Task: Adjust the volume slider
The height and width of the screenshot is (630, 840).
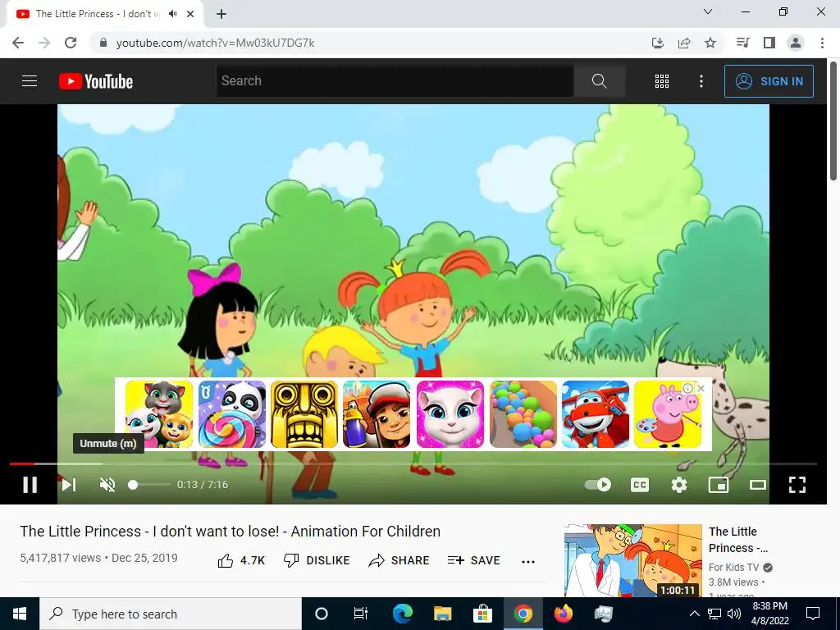Action: (149, 484)
